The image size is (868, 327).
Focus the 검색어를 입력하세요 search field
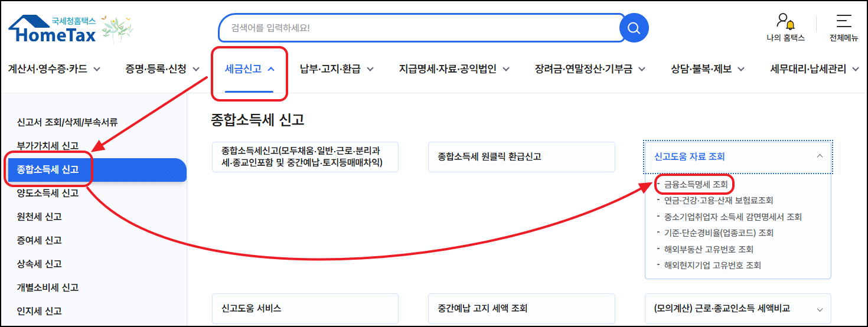pyautogui.click(x=422, y=28)
